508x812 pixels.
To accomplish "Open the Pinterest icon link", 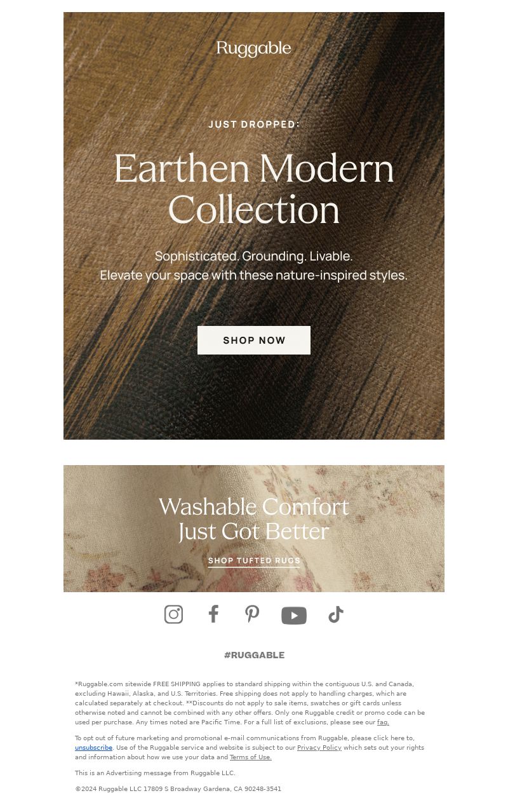I will [252, 614].
